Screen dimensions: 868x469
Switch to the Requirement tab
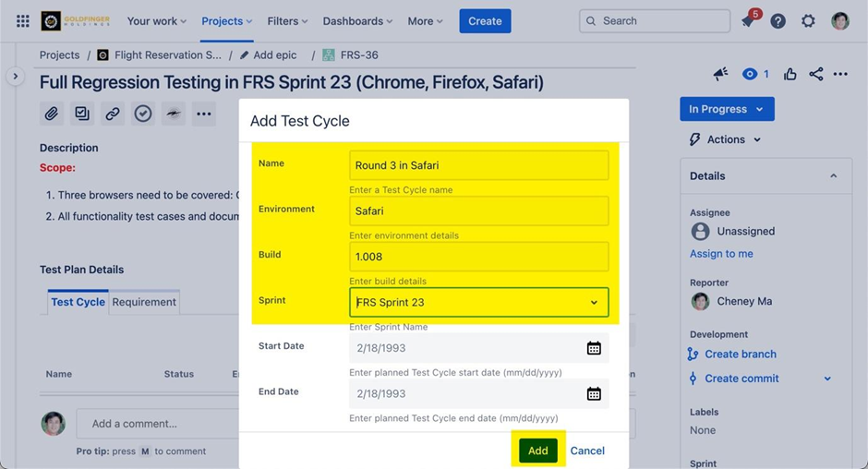[x=144, y=302]
